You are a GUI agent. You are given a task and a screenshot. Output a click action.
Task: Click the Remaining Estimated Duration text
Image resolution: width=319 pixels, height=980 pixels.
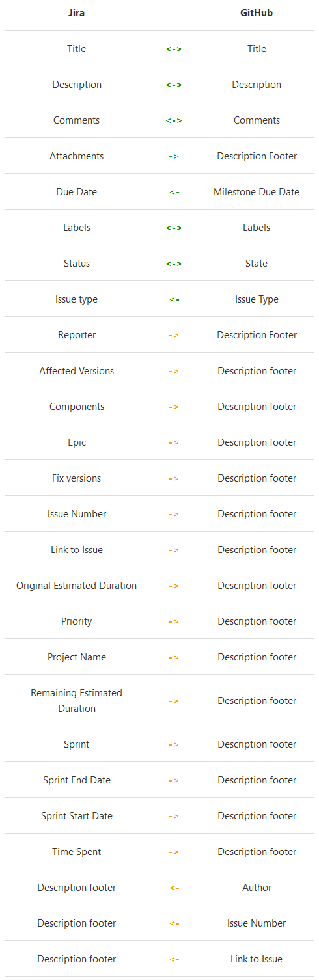[x=77, y=701]
